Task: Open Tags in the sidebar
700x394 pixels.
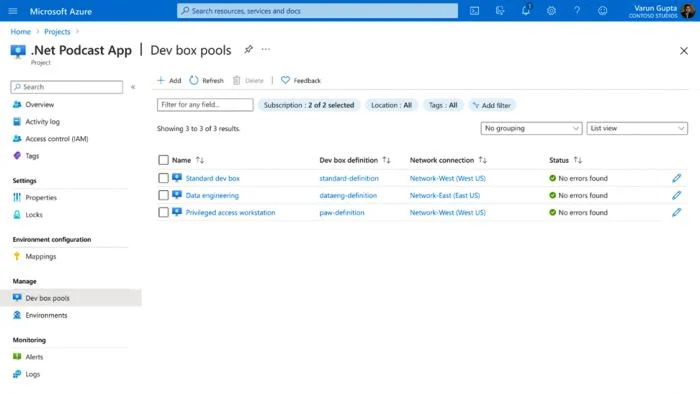Action: 32,156
